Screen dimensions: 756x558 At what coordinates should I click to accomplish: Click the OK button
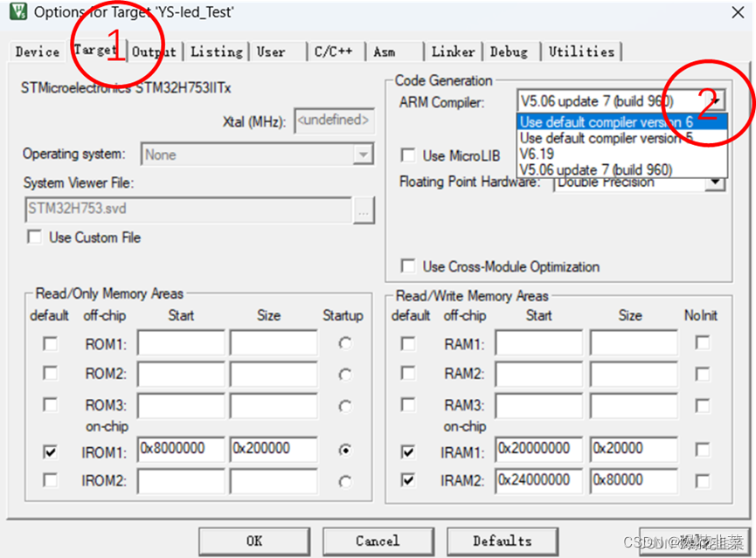tap(253, 541)
